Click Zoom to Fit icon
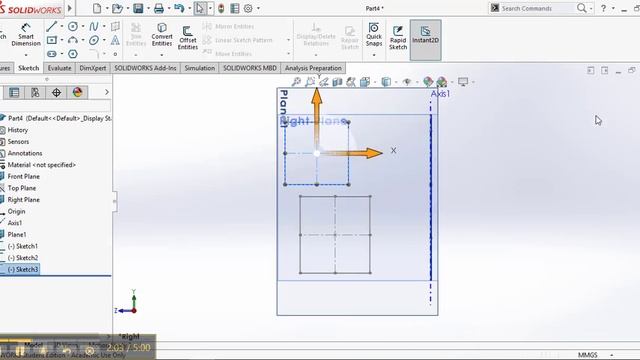 [x=296, y=82]
